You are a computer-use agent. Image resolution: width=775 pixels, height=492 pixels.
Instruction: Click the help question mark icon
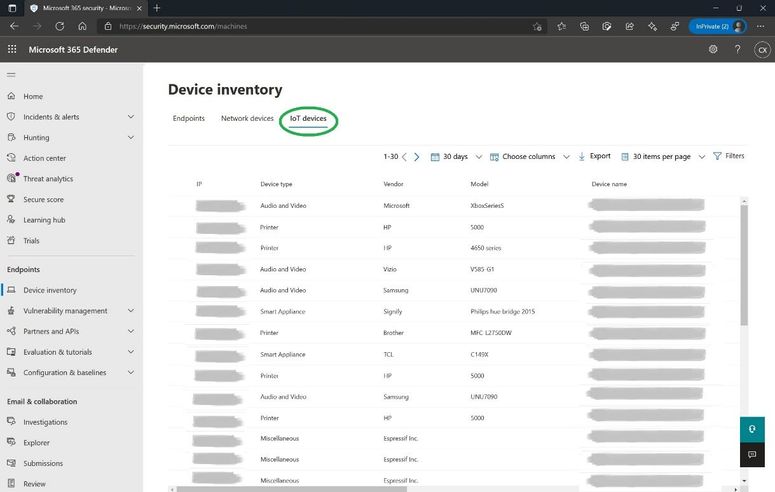(x=737, y=49)
